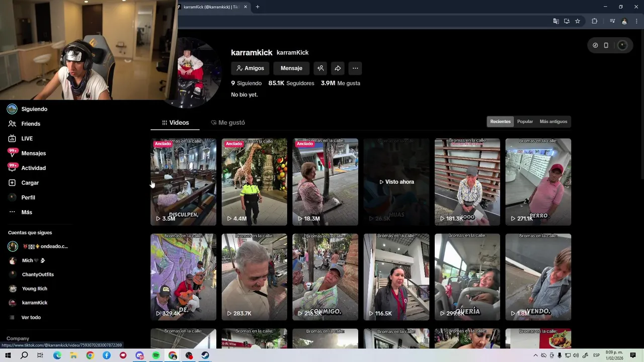Click the get app phone icon
The width and height of the screenshot is (644, 362).
606,45
